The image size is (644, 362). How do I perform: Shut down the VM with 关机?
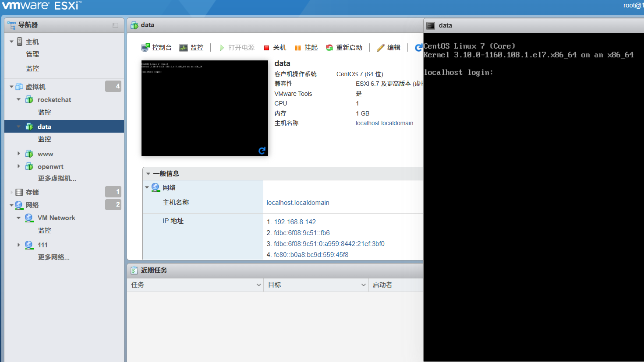pyautogui.click(x=275, y=47)
